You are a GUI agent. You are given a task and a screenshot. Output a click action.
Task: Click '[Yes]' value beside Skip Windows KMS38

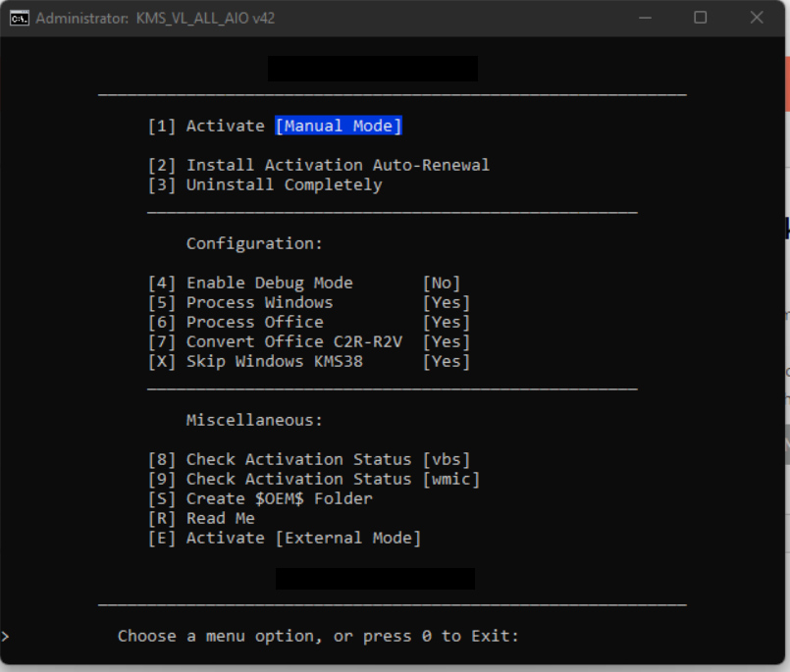pyautogui.click(x=447, y=362)
